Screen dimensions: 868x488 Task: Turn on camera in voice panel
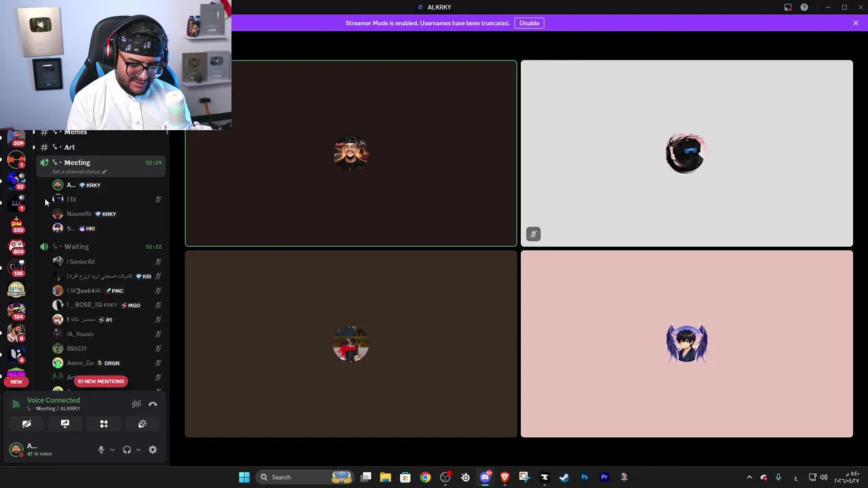pos(26,424)
